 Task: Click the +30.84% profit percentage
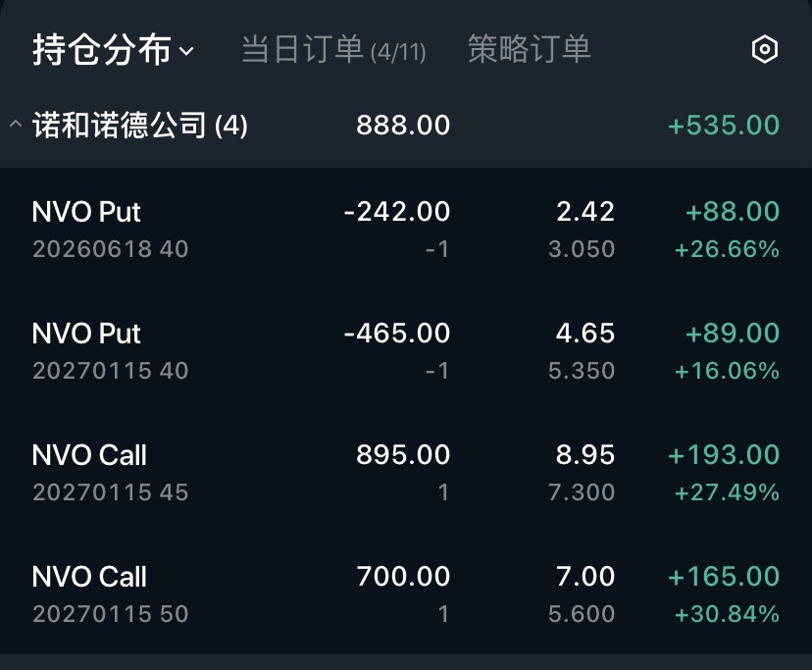pos(727,614)
